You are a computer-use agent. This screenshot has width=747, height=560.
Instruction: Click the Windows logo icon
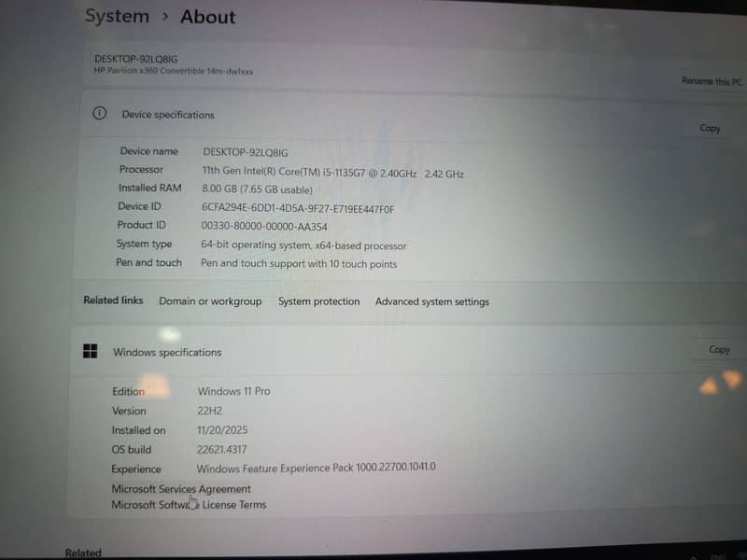coord(90,352)
